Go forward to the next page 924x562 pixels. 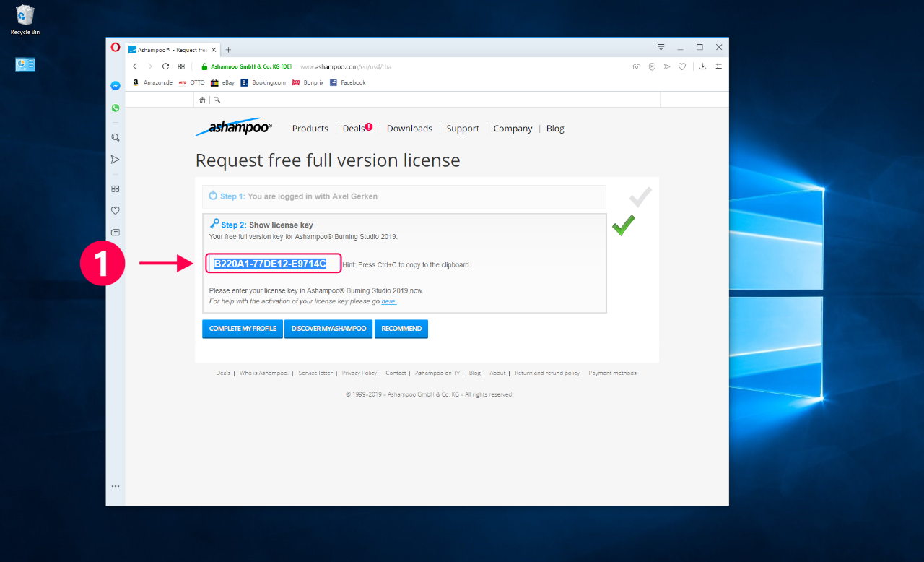[x=150, y=66]
